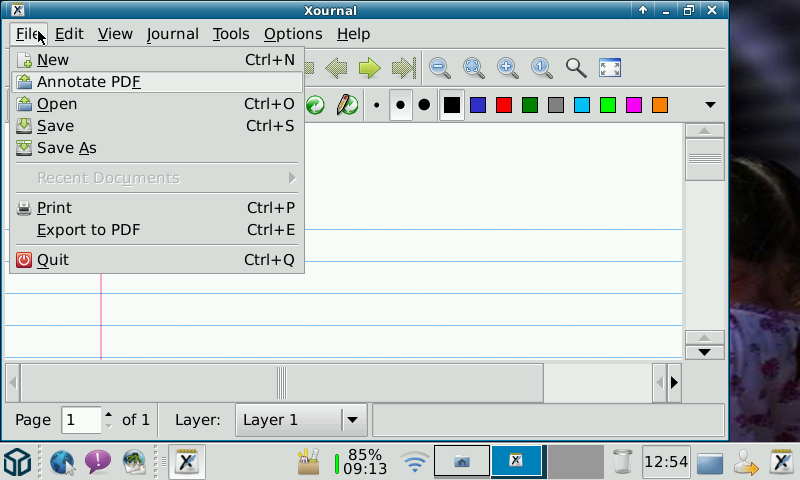Choose Open in the File menu

pyautogui.click(x=157, y=104)
